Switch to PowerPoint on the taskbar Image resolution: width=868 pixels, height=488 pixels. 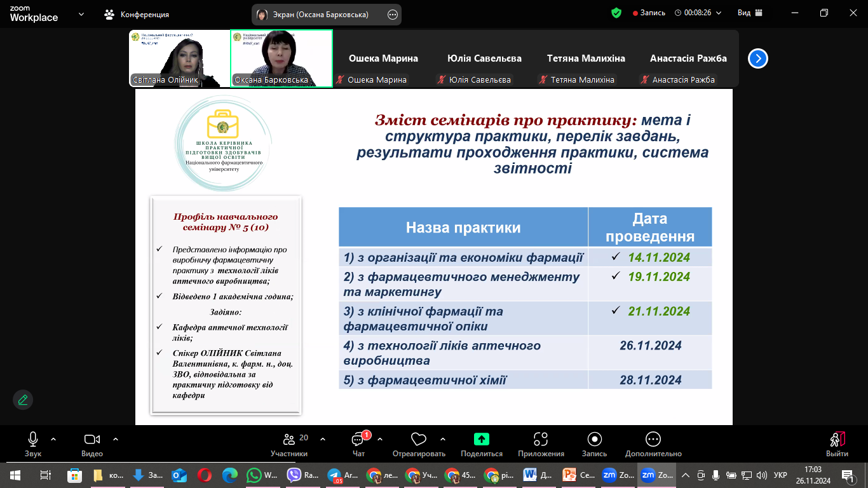(578, 475)
